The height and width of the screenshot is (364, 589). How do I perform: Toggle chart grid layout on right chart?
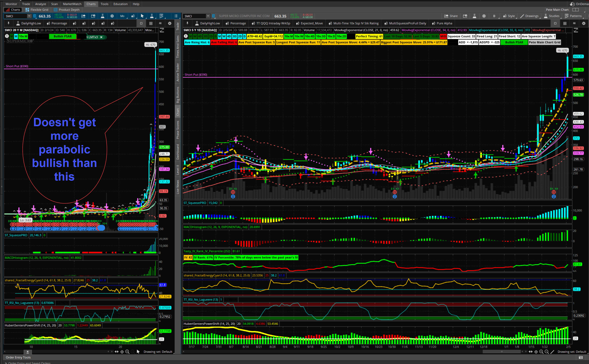coord(565,23)
